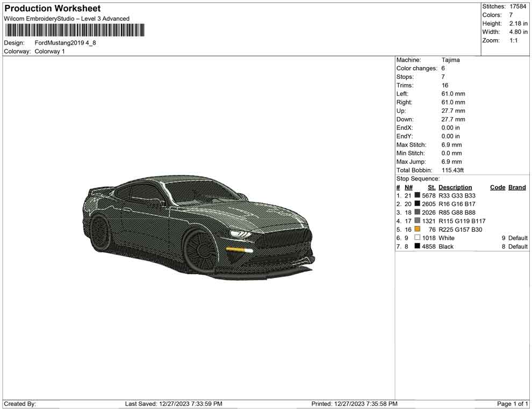Select the White thread swatch in stop 6

coord(418,238)
